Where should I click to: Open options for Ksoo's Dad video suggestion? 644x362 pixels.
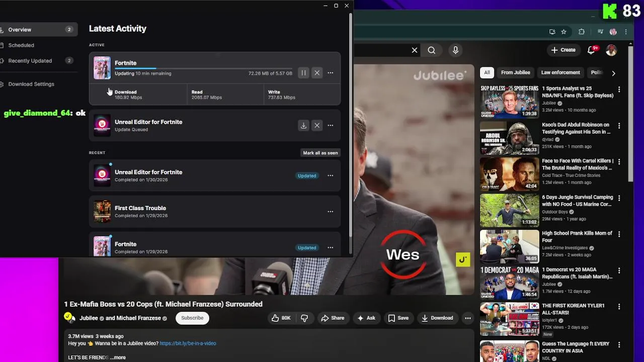pos(619,126)
